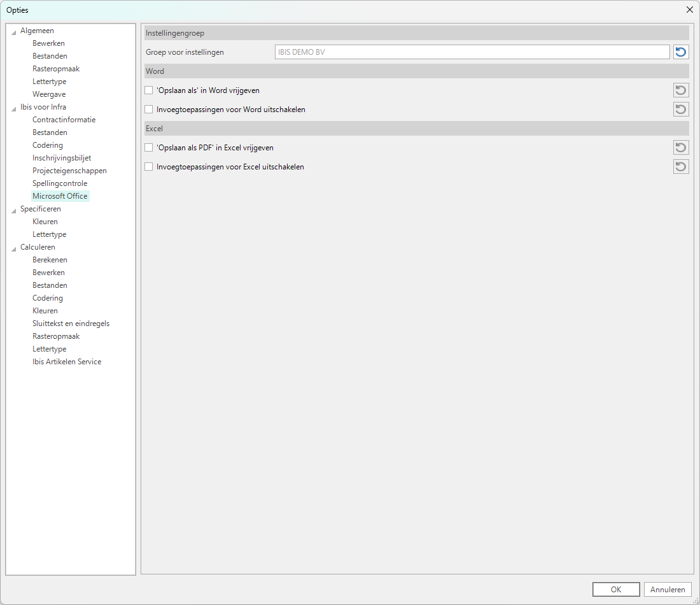Reset the 'Opslaan als' in Word option
Viewport: 700px width, 605px height.
point(681,90)
